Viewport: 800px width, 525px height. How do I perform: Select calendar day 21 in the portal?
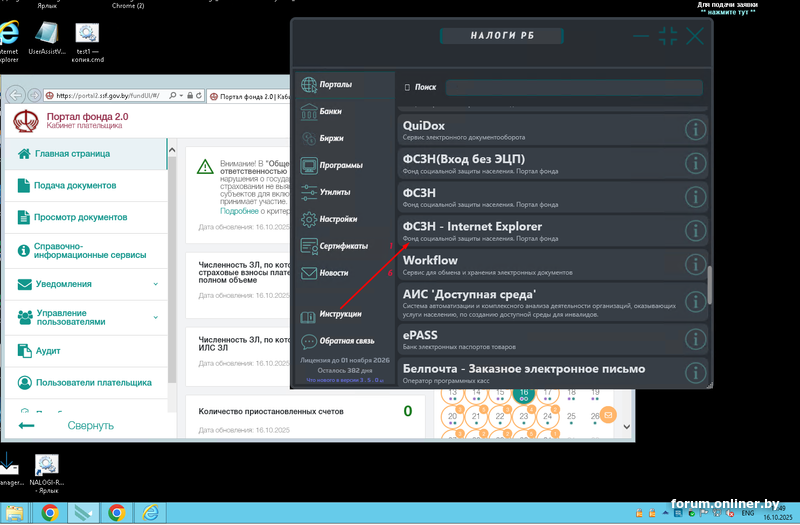pos(476,416)
